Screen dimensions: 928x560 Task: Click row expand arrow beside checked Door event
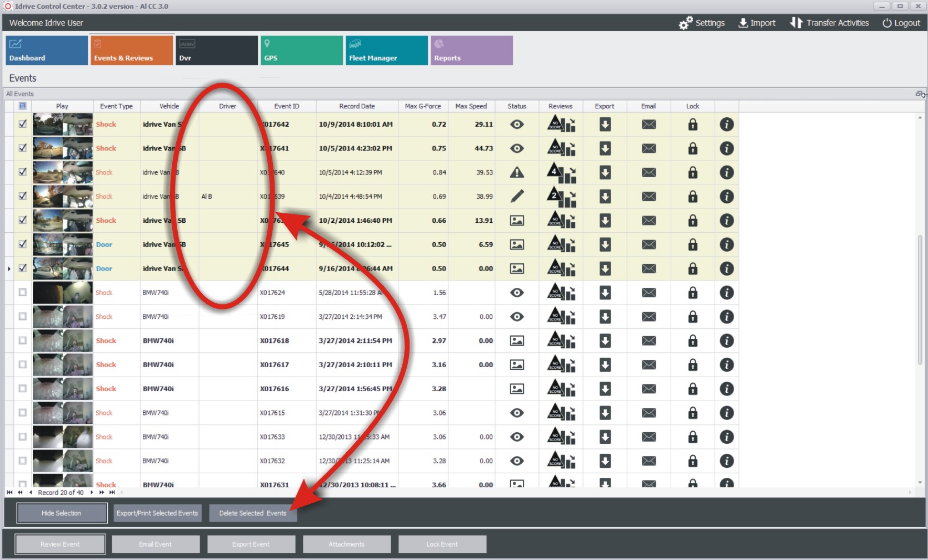coord(9,269)
